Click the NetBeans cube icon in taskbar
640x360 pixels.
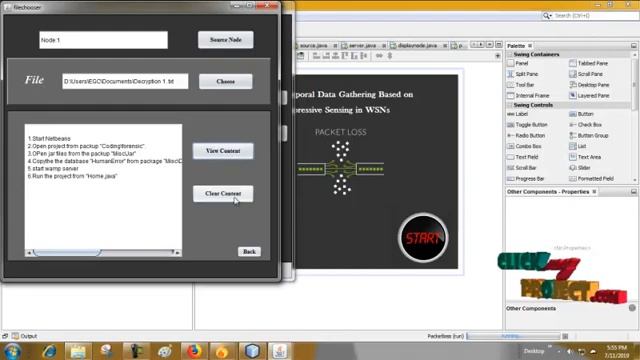coord(252,351)
